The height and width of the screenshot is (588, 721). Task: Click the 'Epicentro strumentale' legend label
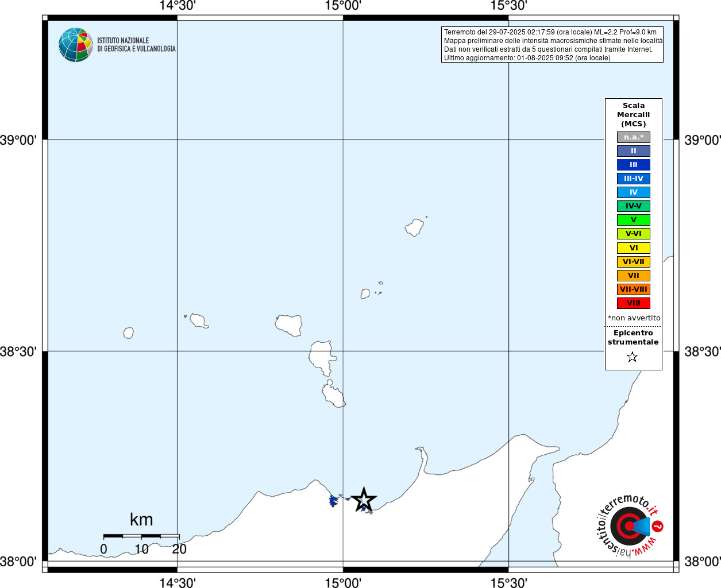point(633,338)
